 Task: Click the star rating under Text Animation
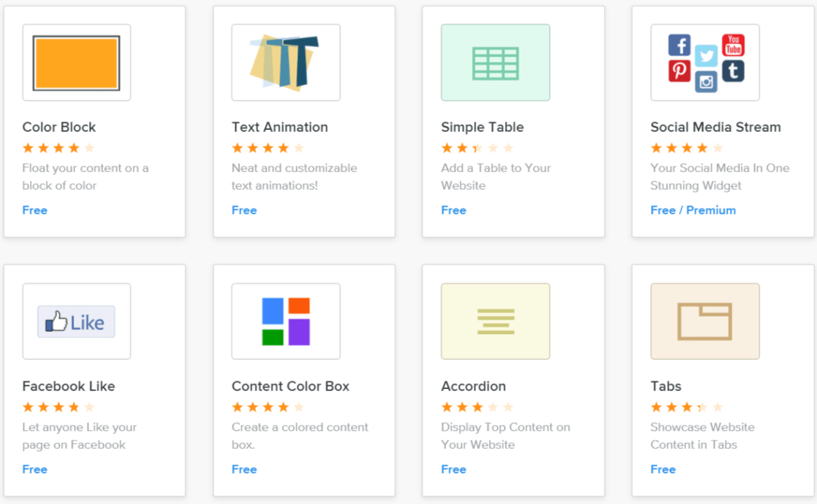click(x=268, y=148)
